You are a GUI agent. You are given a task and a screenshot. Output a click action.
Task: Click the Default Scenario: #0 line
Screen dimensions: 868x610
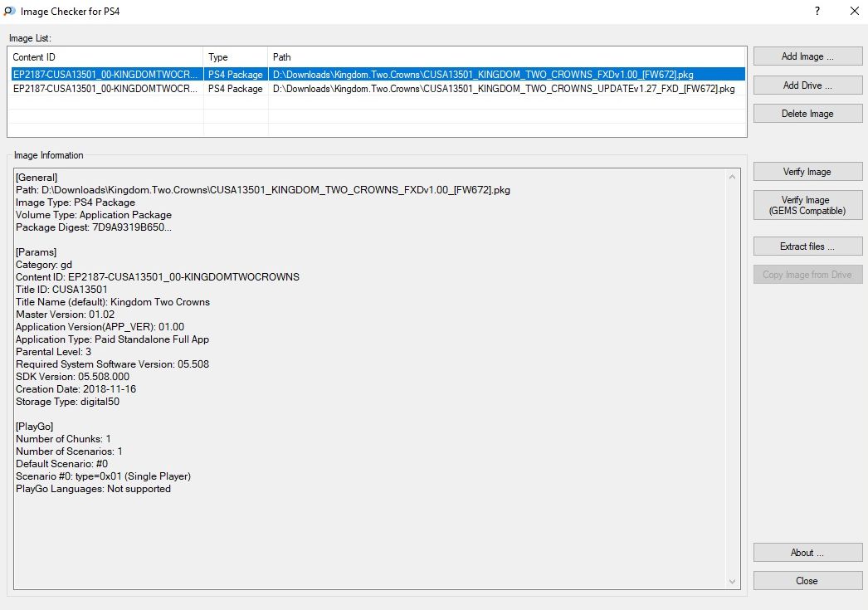click(62, 464)
